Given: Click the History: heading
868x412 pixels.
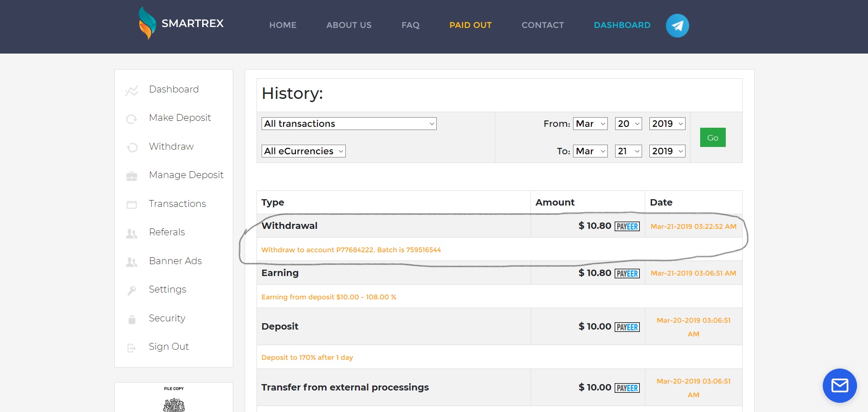Looking at the screenshot, I should (292, 93).
